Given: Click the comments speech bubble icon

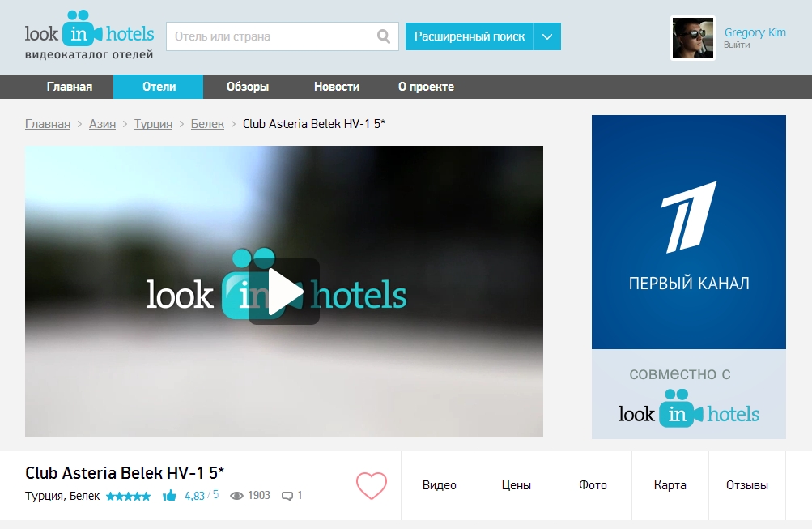Looking at the screenshot, I should pyautogui.click(x=287, y=496).
